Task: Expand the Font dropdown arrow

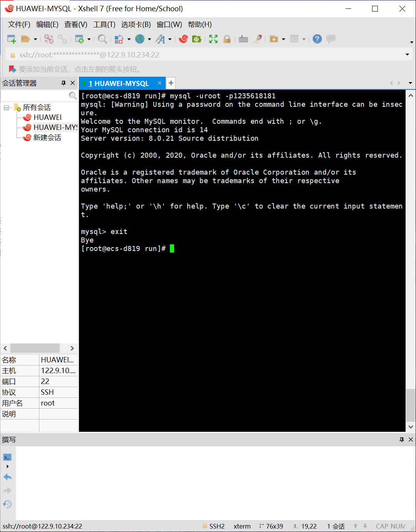Action: point(170,39)
